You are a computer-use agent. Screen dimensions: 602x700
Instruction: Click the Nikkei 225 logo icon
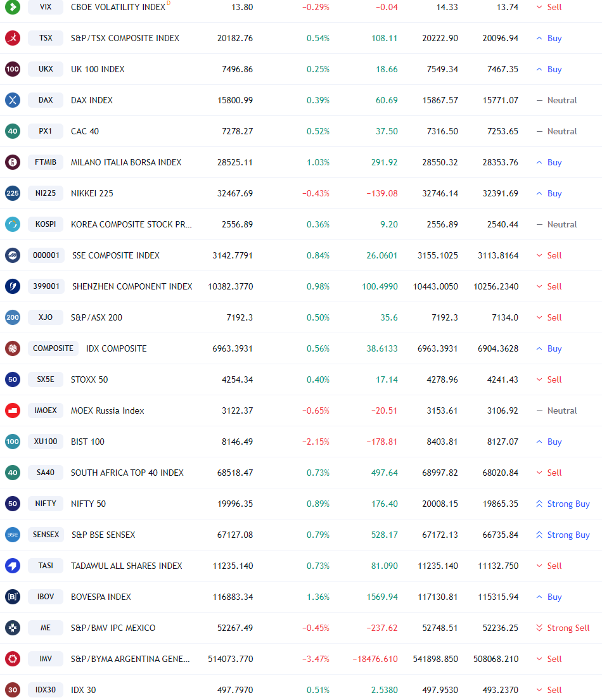click(x=13, y=193)
